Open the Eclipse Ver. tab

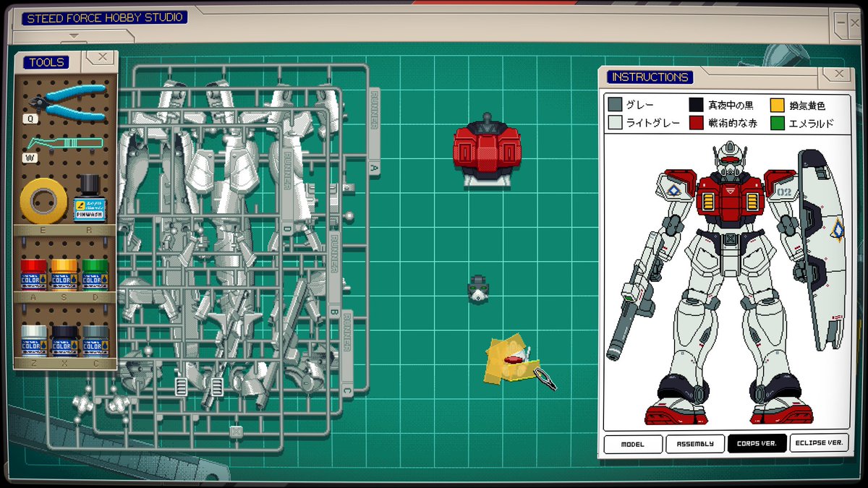(x=819, y=443)
